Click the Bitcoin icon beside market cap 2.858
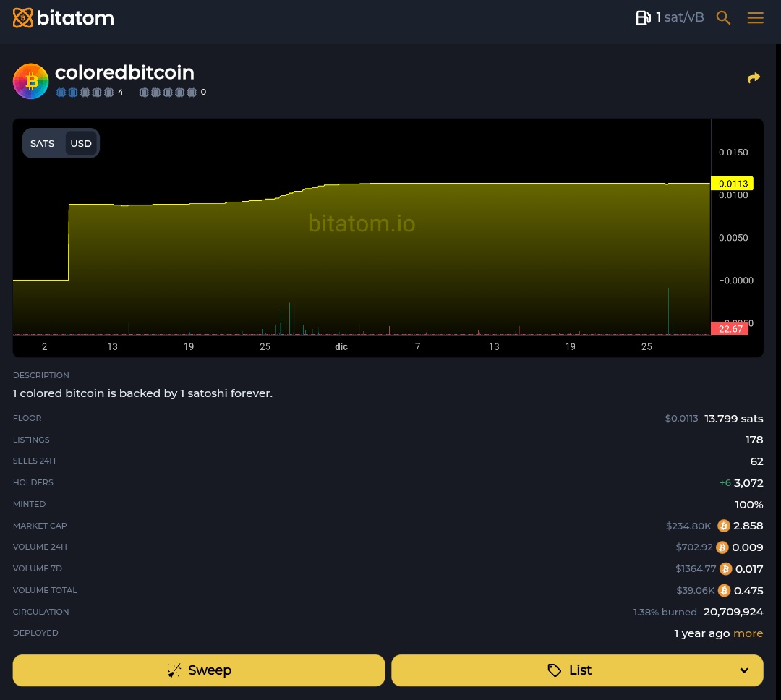 click(724, 526)
